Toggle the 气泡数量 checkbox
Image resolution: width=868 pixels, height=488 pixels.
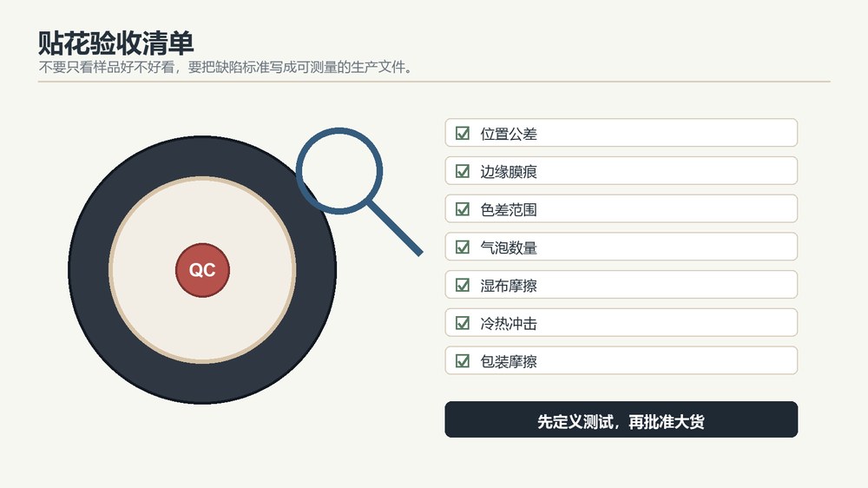coord(463,247)
